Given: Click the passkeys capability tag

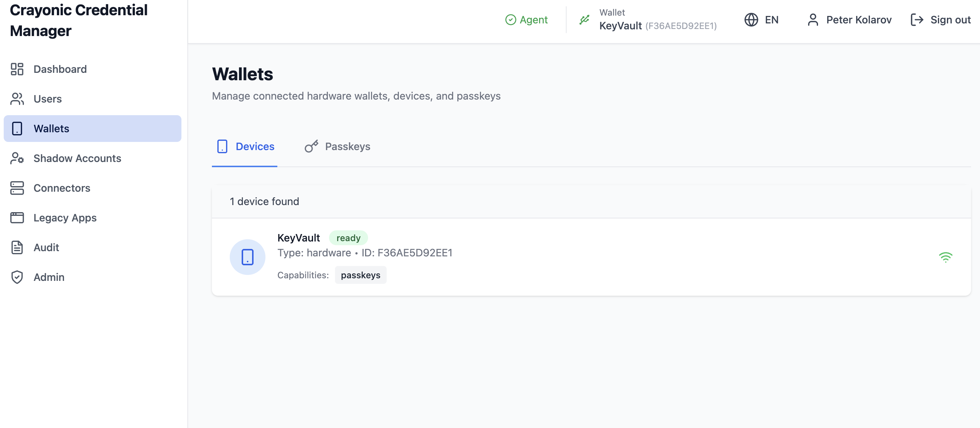Looking at the screenshot, I should point(360,275).
